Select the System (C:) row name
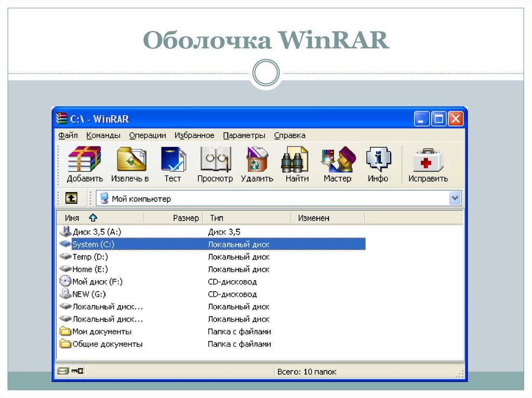532x398 pixels. [x=94, y=244]
